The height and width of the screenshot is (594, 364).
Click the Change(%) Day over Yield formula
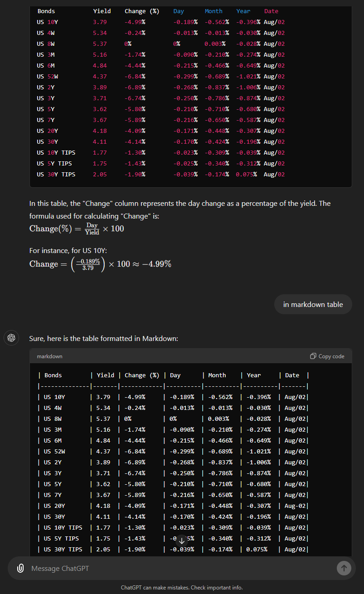(x=77, y=229)
